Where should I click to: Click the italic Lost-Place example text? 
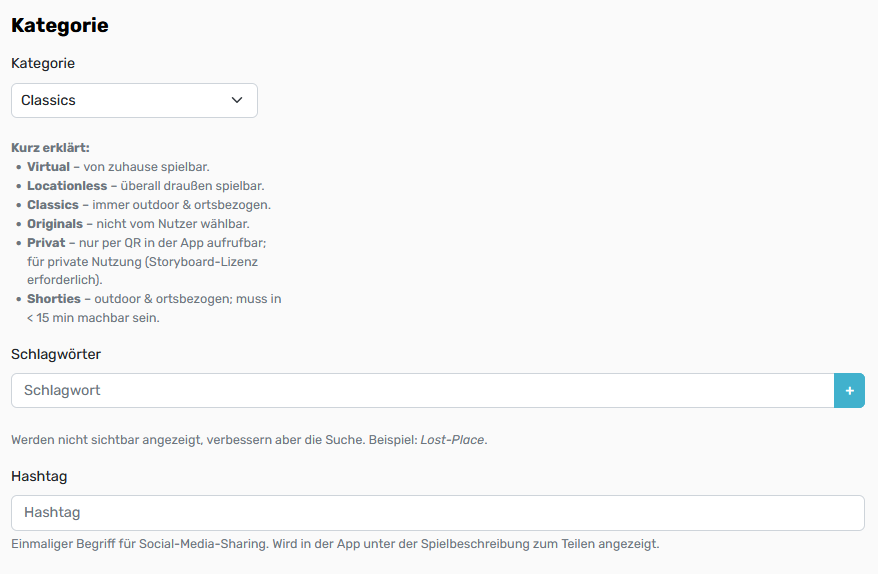[452, 440]
